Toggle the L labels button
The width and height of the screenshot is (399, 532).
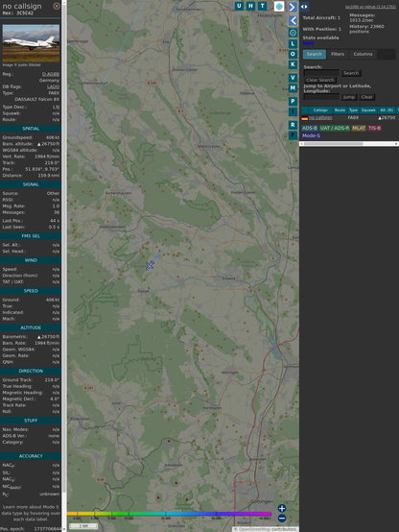293,44
